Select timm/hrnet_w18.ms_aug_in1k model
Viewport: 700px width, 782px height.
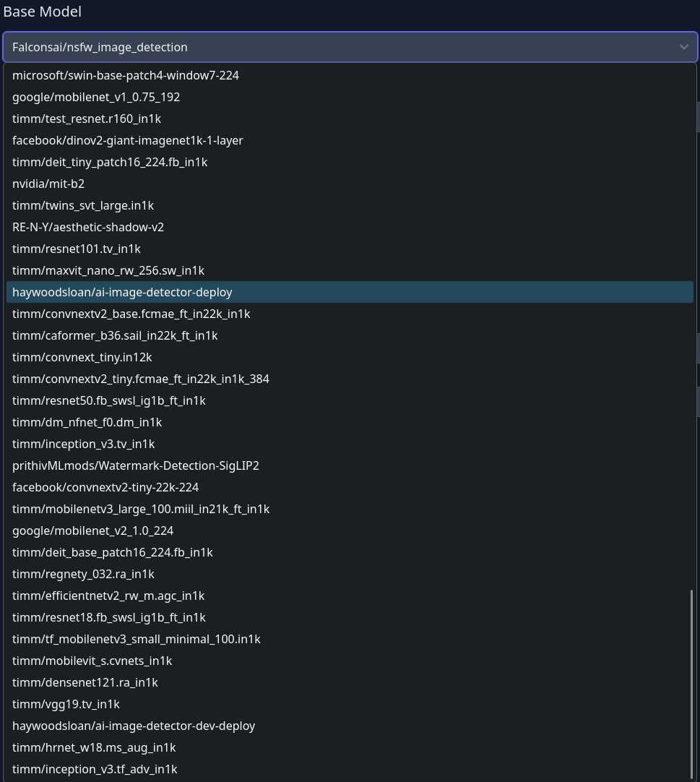(350, 747)
